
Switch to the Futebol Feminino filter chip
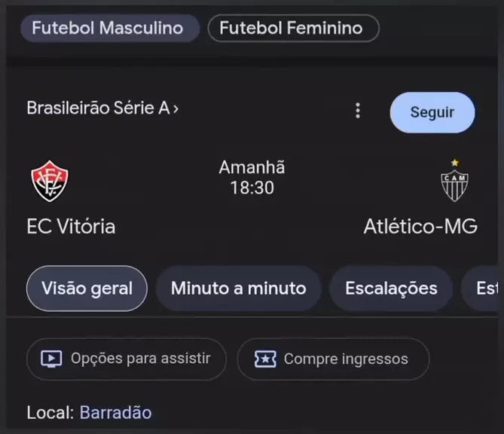292,29
